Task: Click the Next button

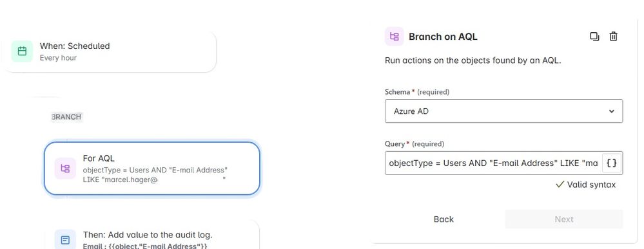Action: point(564,219)
